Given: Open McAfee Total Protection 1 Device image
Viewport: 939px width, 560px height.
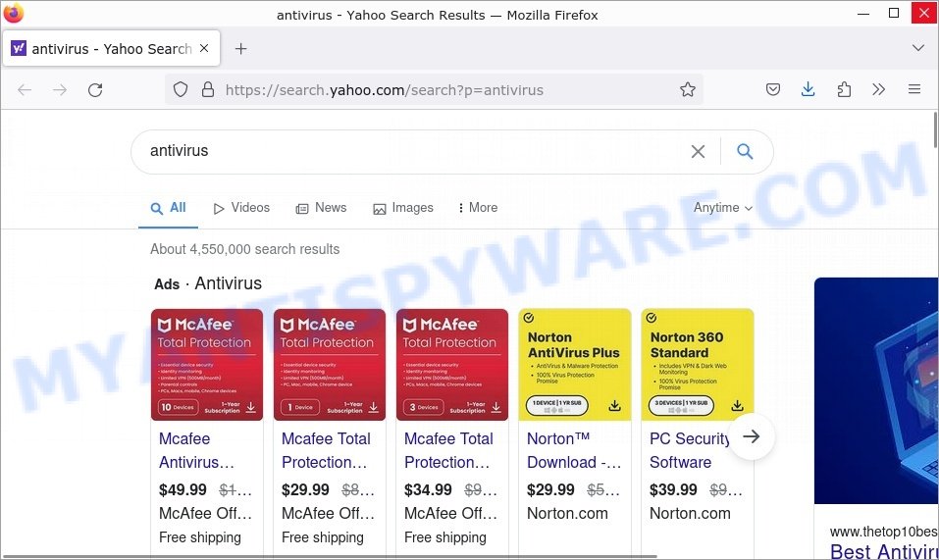Looking at the screenshot, I should tap(330, 365).
